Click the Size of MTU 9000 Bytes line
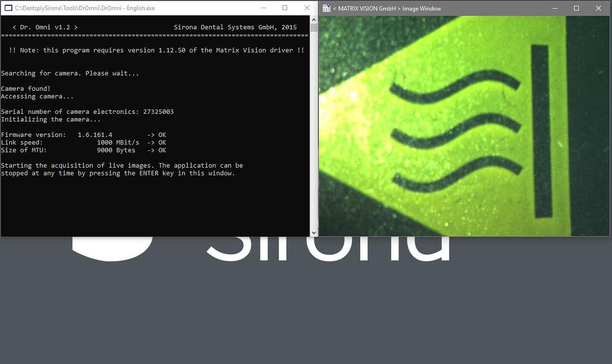The image size is (612, 364). (x=84, y=150)
